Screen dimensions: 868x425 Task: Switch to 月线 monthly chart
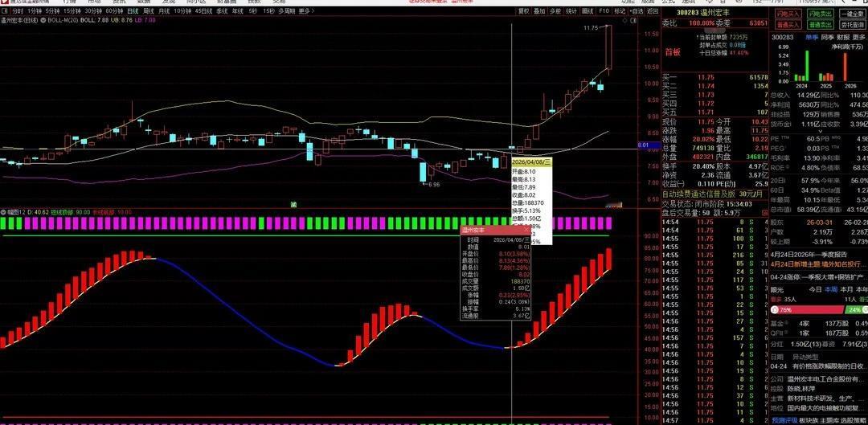click(164, 10)
